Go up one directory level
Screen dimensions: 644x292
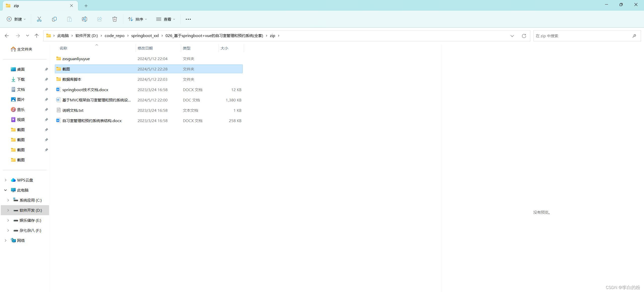(x=37, y=36)
